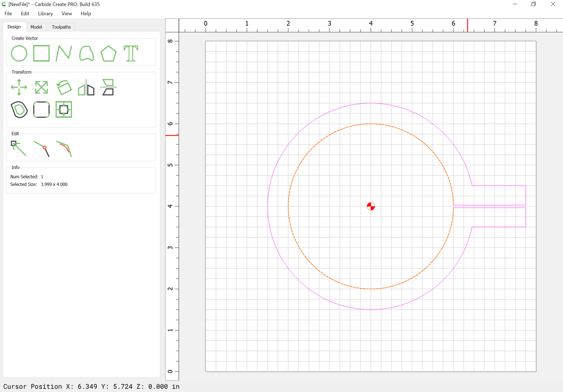Select the Offset Vectors tool
The height and width of the screenshot is (392, 563).
[x=18, y=109]
